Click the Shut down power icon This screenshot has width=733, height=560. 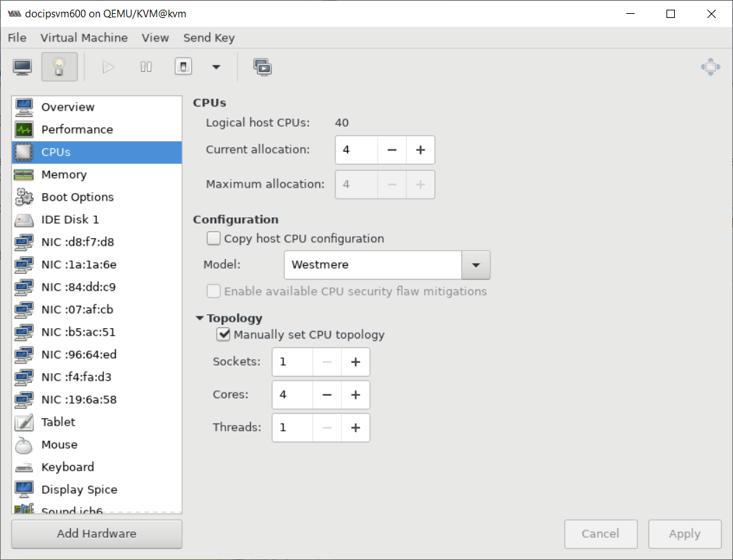coord(183,66)
